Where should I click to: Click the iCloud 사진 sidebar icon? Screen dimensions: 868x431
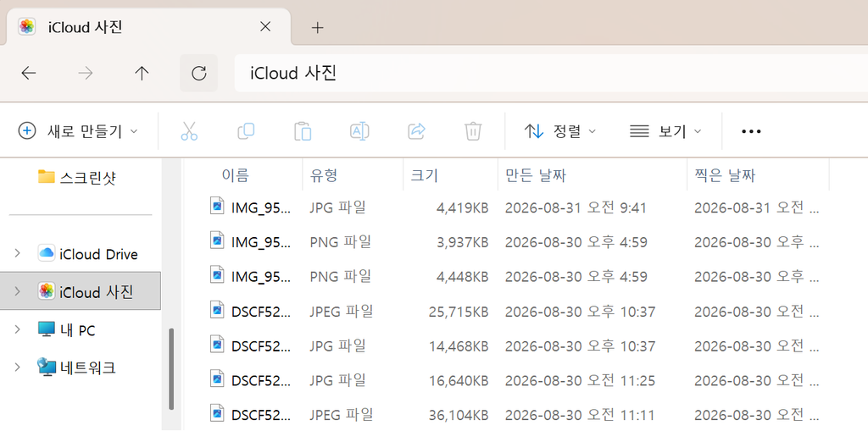pyautogui.click(x=47, y=291)
